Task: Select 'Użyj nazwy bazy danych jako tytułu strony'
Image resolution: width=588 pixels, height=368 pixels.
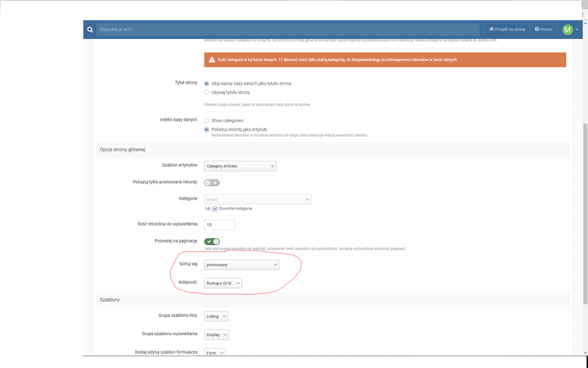Action: (x=206, y=84)
